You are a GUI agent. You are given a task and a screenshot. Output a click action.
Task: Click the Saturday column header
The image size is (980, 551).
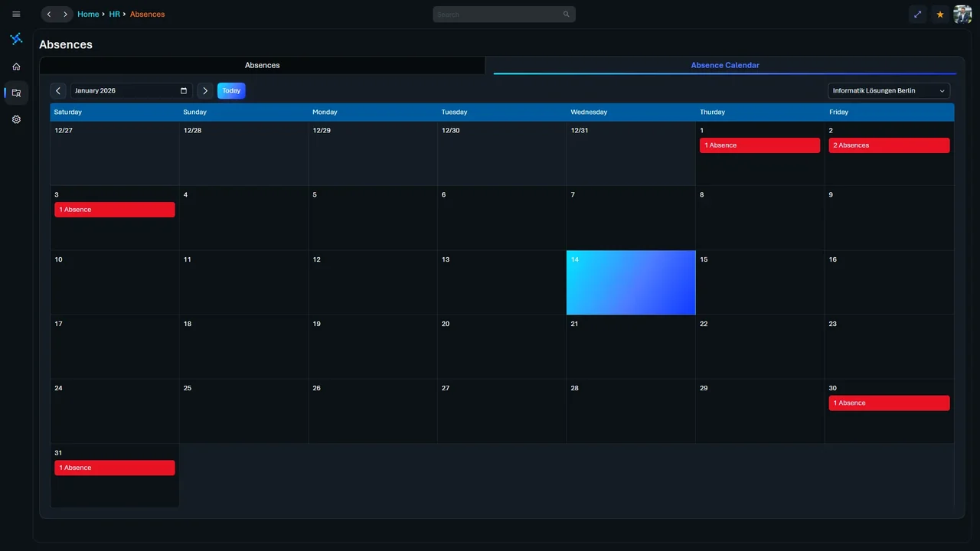pyautogui.click(x=115, y=112)
